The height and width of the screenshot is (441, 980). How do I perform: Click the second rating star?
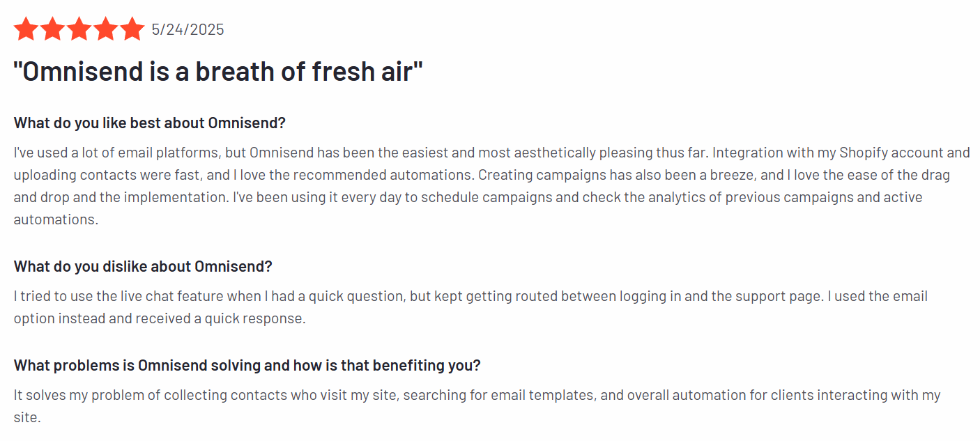coord(53,30)
